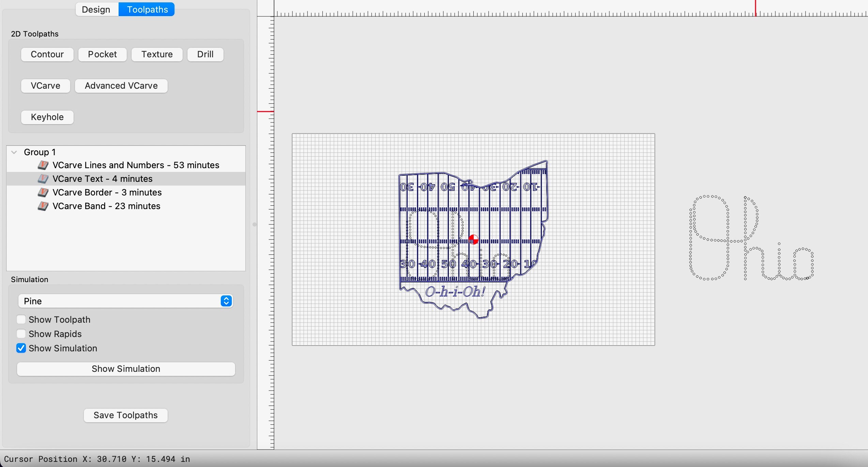Screen dimensions: 868x467
Task: Click the Pine dropdown stepper arrows
Action: (x=226, y=301)
